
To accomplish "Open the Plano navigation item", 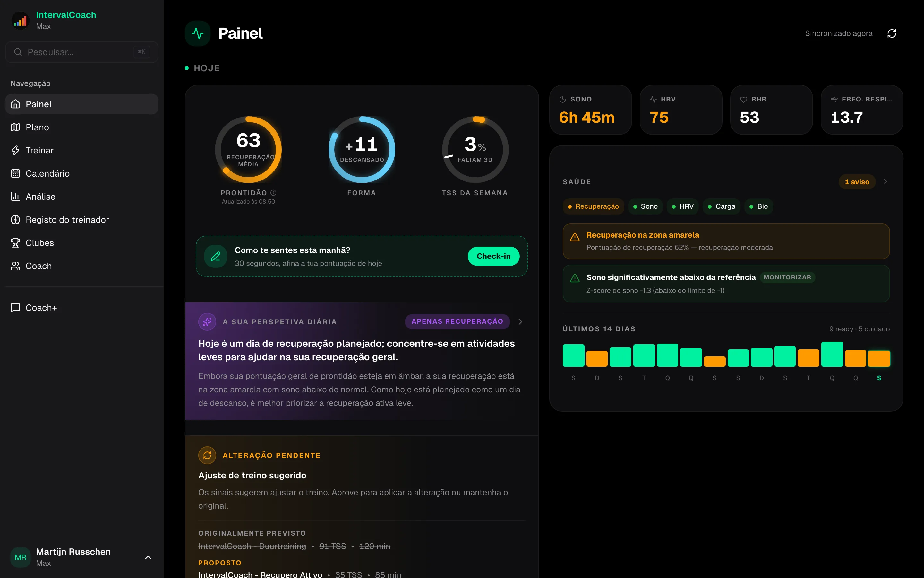I will point(82,127).
